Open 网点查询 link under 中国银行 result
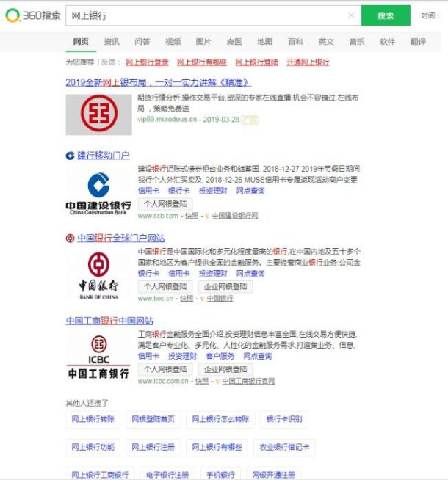The width and height of the screenshot is (448, 480). [250, 273]
